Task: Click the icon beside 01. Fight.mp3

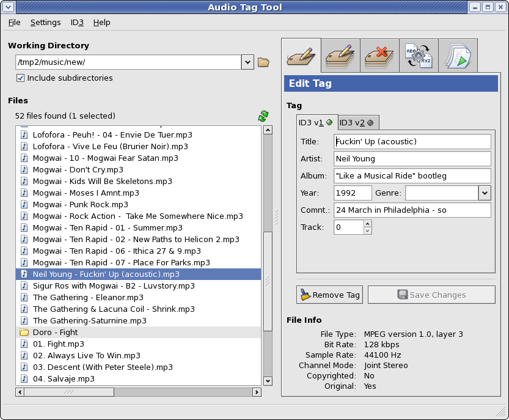Action: 24,344
